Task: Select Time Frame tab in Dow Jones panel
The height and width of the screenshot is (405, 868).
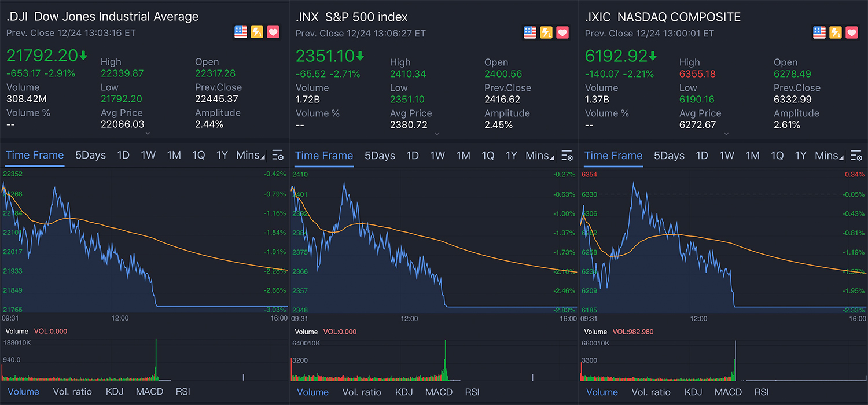Action: tap(35, 155)
